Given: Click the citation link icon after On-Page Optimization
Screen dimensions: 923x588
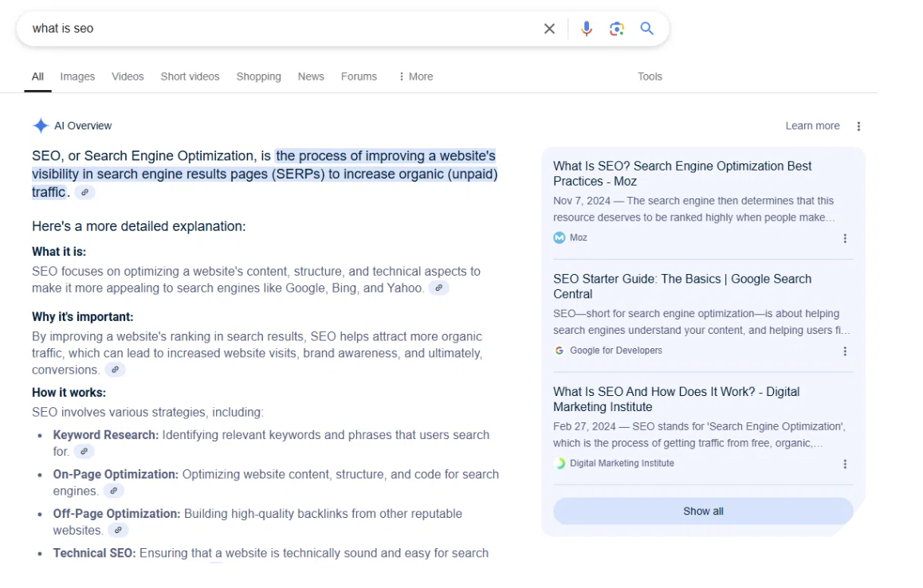Looking at the screenshot, I should 113,491.
